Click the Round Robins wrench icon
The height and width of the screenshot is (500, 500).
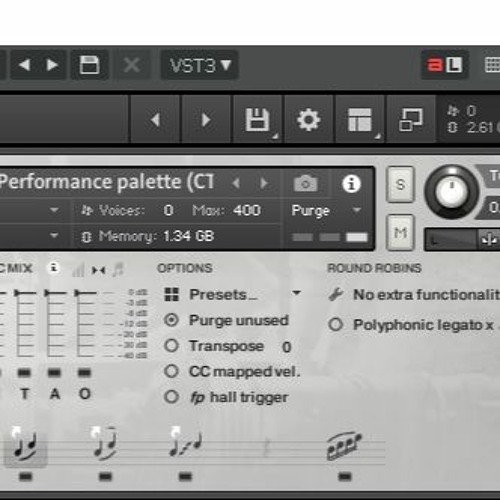pyautogui.click(x=335, y=295)
